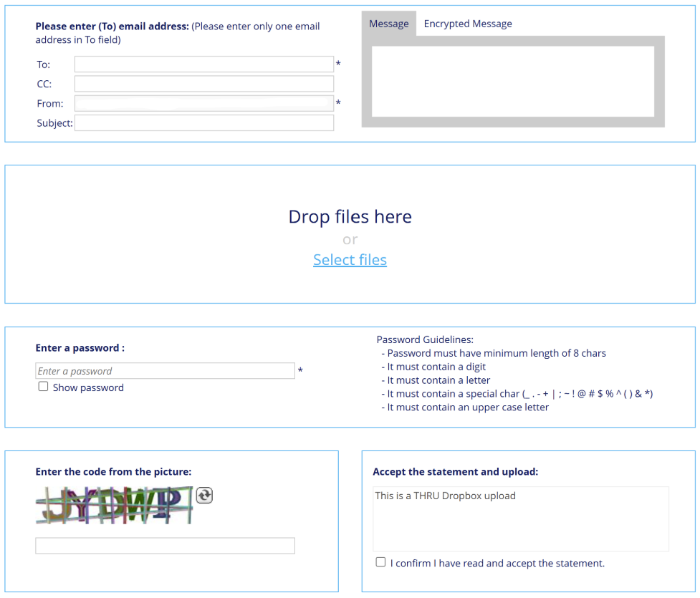This screenshot has width=700, height=598.
Task: Click the distorted captcha picture
Action: point(115,505)
